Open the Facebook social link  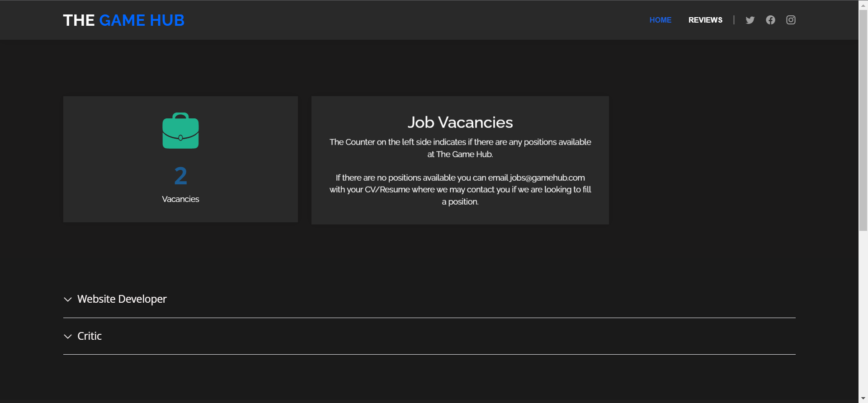tap(770, 20)
